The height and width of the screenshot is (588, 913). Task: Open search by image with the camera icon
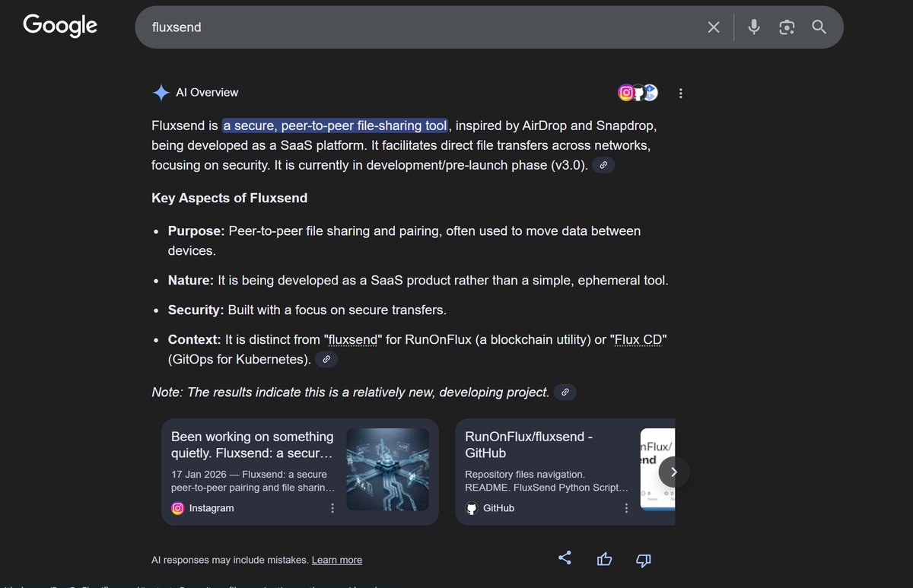[787, 27]
